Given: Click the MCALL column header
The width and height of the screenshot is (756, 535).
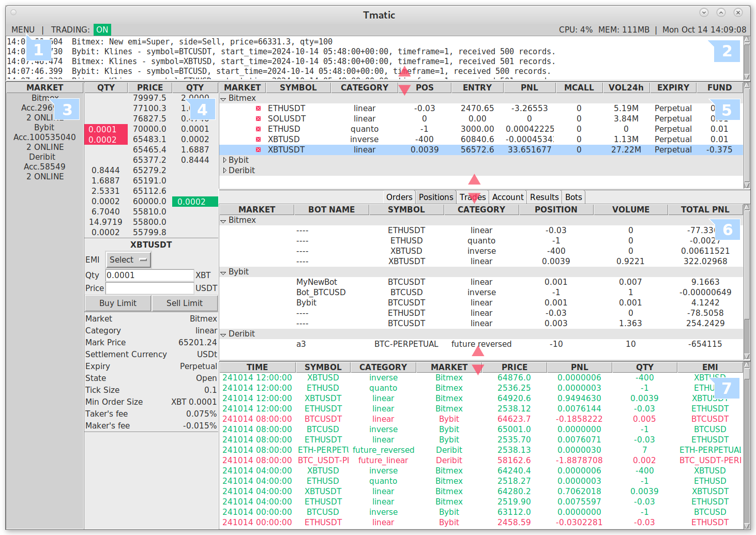Looking at the screenshot, I should (x=579, y=87).
